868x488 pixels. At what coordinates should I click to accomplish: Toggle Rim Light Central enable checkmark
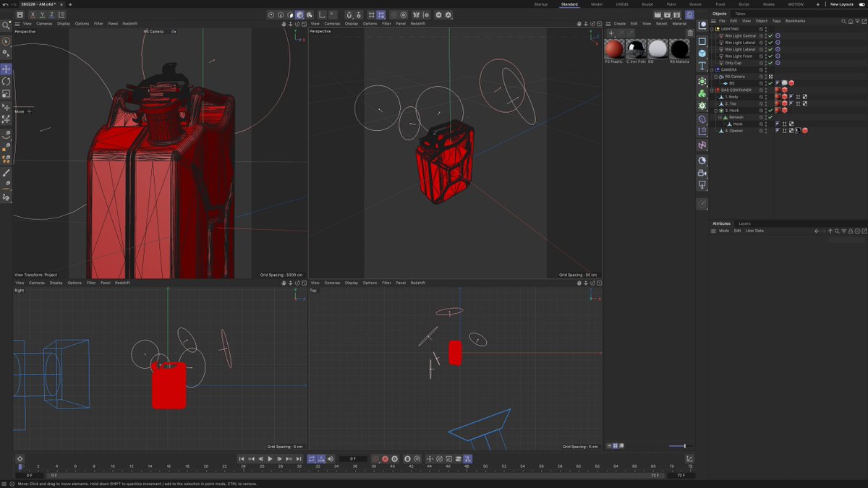pyautogui.click(x=770, y=35)
